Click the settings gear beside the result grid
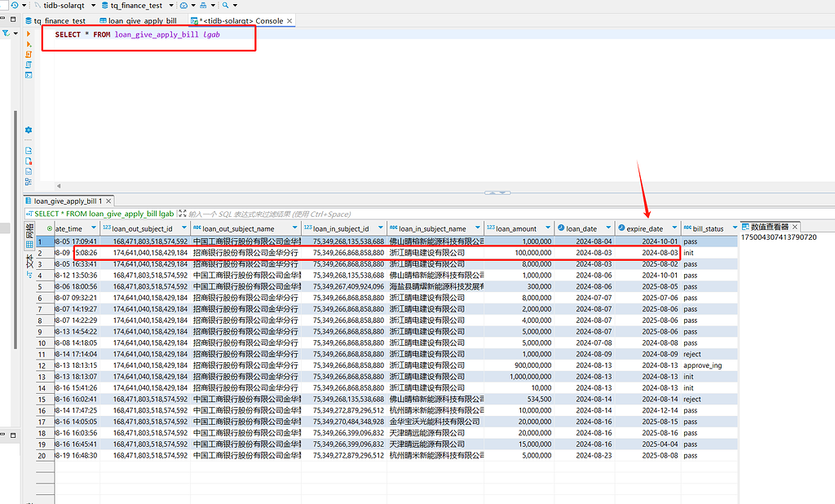Viewport: 835px width, 504px height. pyautogui.click(x=28, y=130)
